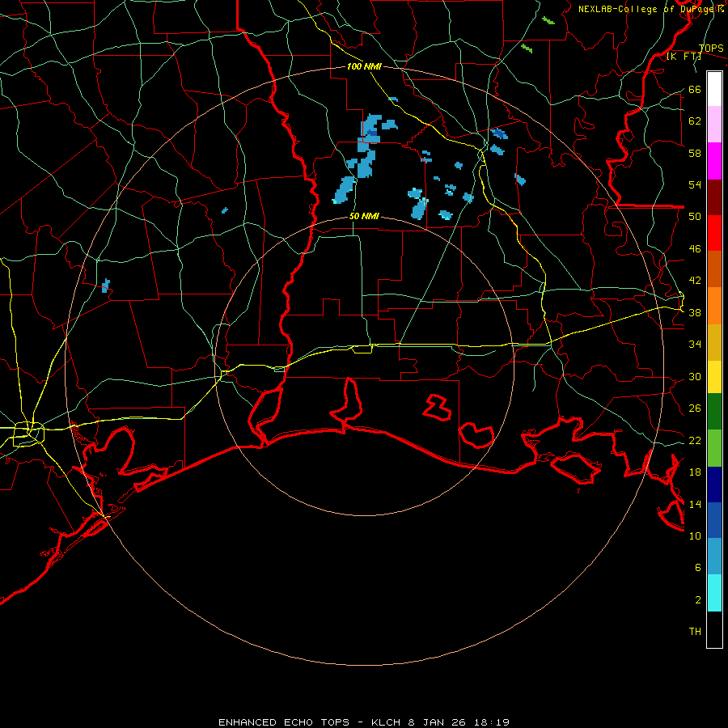
Task: Pick the light orange legend swatch
Action: click(714, 306)
